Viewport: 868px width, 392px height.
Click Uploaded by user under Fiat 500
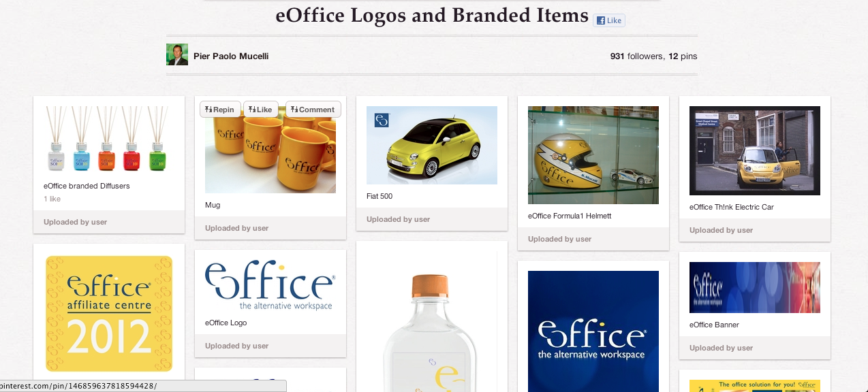398,219
